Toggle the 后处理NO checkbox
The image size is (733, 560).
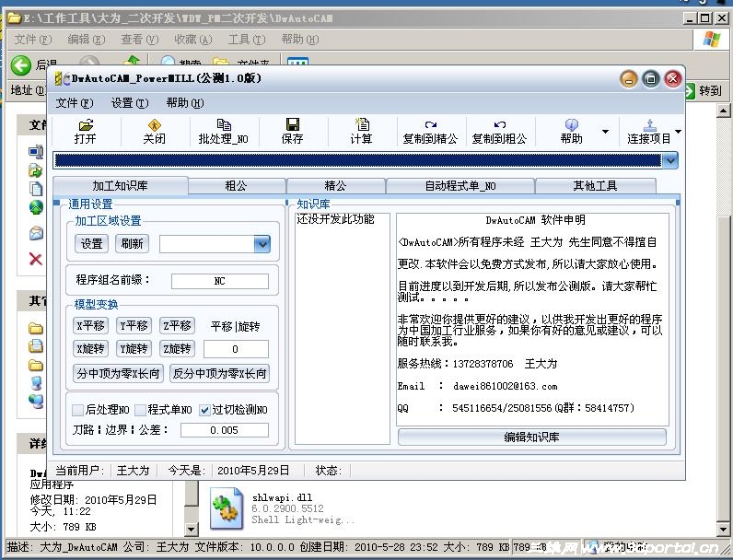(x=77, y=410)
